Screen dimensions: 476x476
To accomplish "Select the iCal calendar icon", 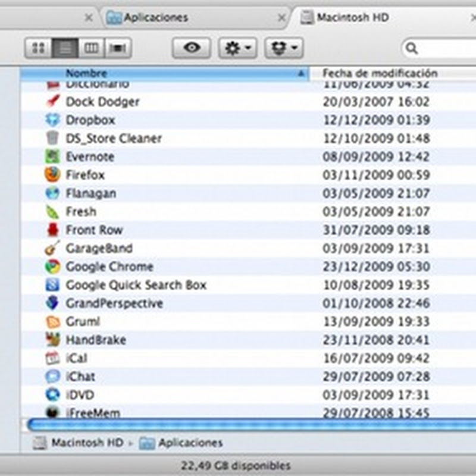I will click(x=52, y=358).
